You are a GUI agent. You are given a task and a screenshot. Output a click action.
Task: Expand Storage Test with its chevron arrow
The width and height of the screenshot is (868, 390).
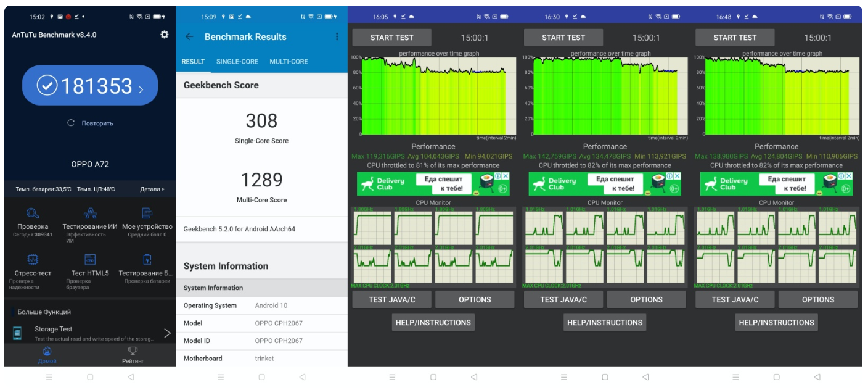tap(167, 333)
